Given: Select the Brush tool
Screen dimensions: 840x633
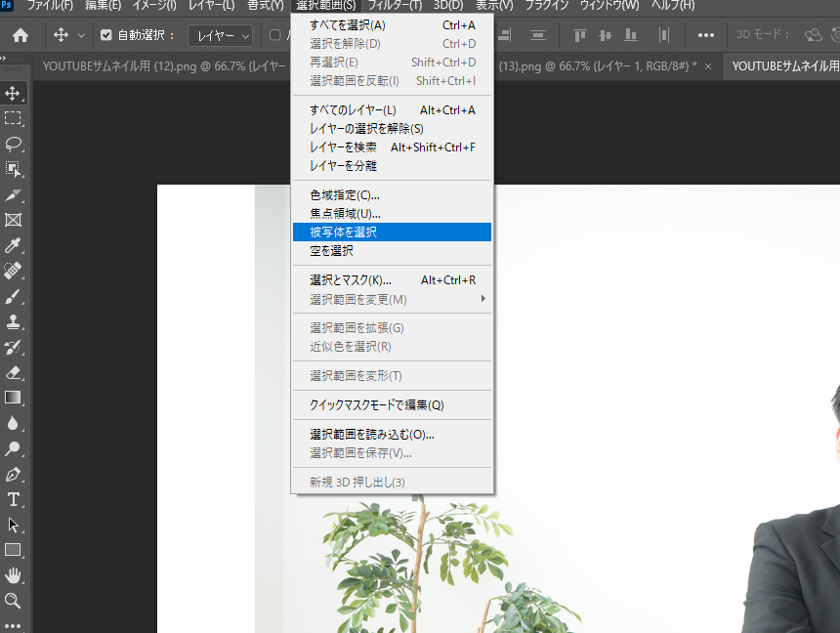Looking at the screenshot, I should [x=14, y=296].
